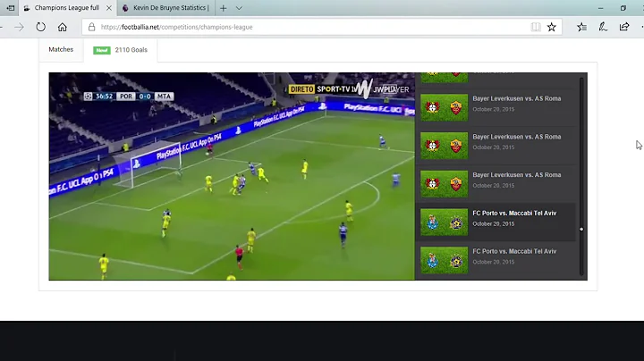Image resolution: width=644 pixels, height=361 pixels.
Task: Open reading view book icon
Action: point(536,27)
